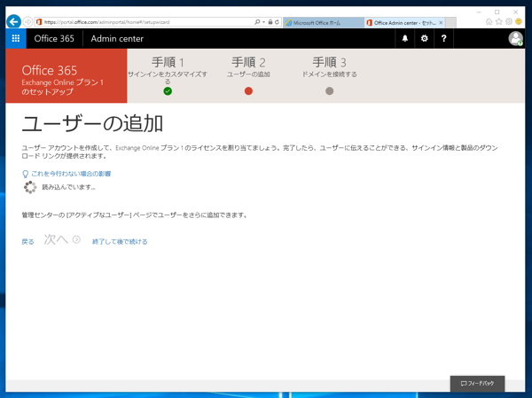Open the user account avatar
The image size is (532, 398).
515,38
